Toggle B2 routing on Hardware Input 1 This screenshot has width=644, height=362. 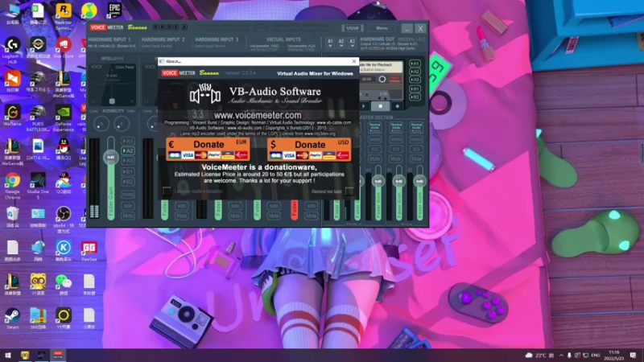click(128, 182)
